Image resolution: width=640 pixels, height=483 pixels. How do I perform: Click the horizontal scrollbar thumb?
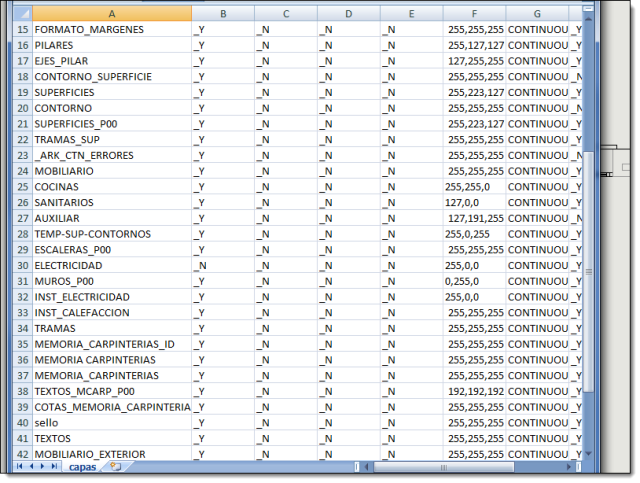click(443, 467)
